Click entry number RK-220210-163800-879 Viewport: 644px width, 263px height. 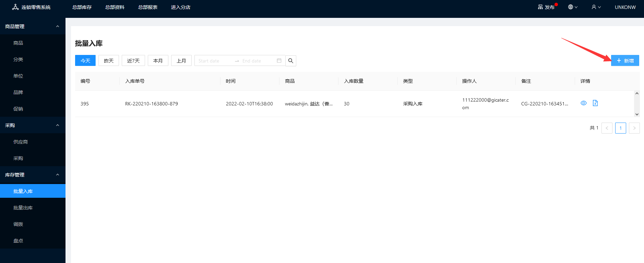(x=152, y=104)
